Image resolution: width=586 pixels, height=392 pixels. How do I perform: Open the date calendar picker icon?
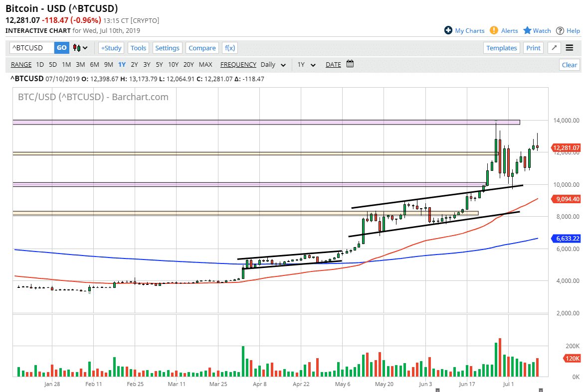point(350,64)
